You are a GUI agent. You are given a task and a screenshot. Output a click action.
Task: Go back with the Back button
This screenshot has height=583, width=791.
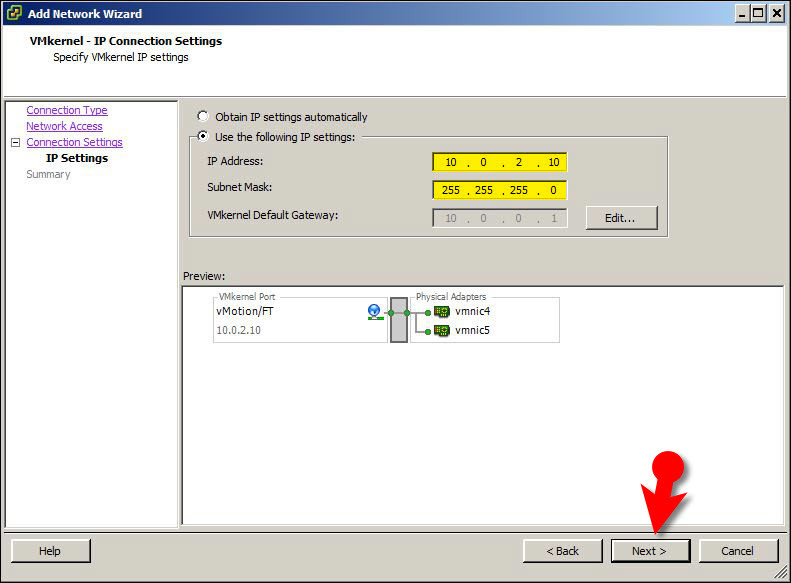point(562,551)
